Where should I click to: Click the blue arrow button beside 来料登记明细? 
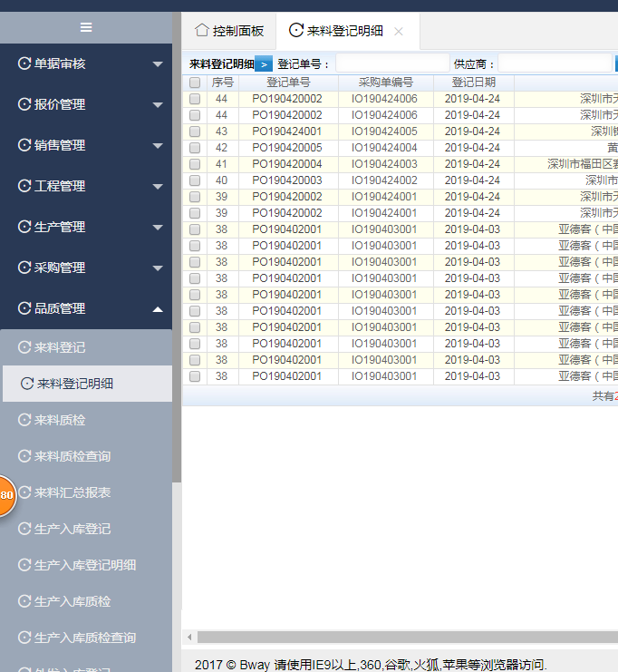tap(264, 64)
